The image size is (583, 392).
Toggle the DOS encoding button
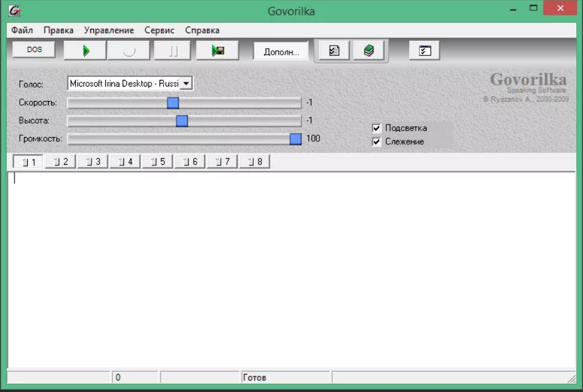coord(34,49)
